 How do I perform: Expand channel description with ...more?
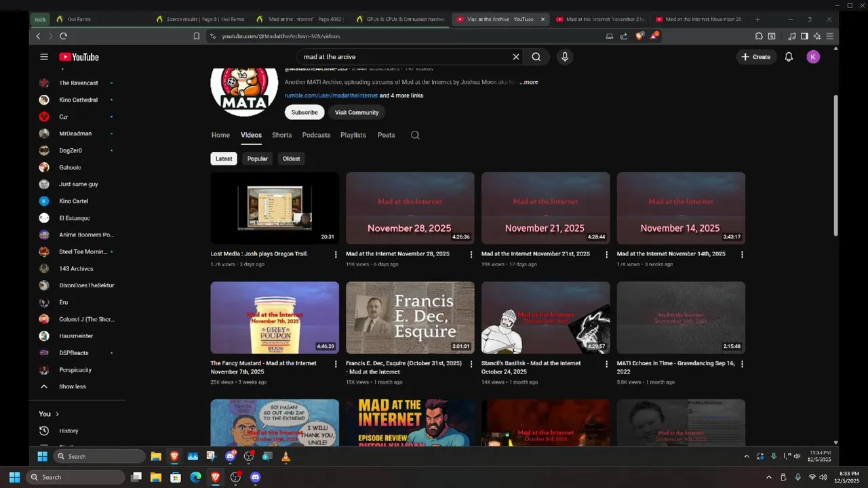coord(529,82)
